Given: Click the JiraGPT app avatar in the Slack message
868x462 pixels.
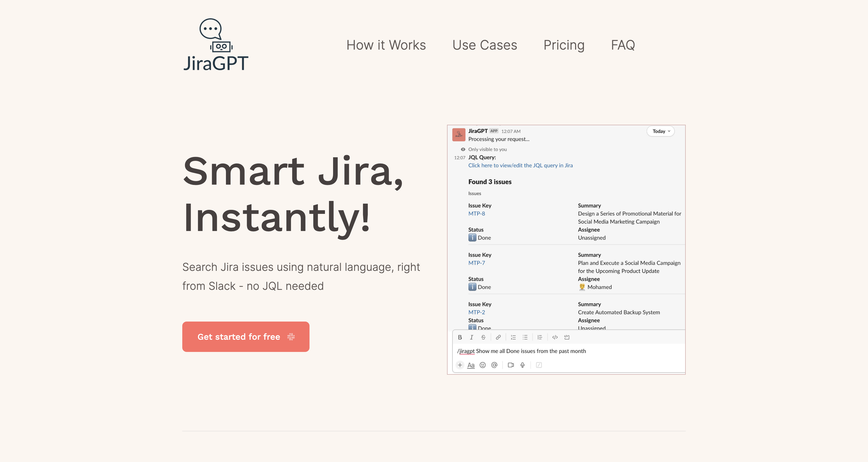Looking at the screenshot, I should tap(459, 135).
